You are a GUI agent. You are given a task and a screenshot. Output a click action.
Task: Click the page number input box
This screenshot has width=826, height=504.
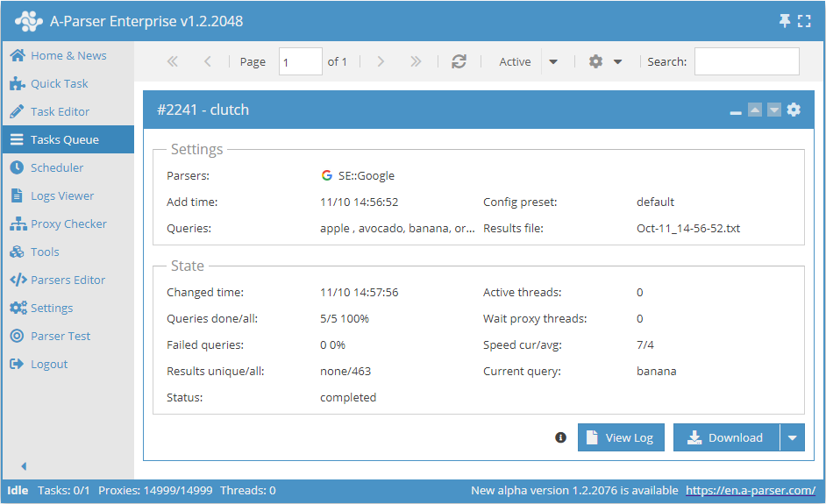click(x=300, y=61)
